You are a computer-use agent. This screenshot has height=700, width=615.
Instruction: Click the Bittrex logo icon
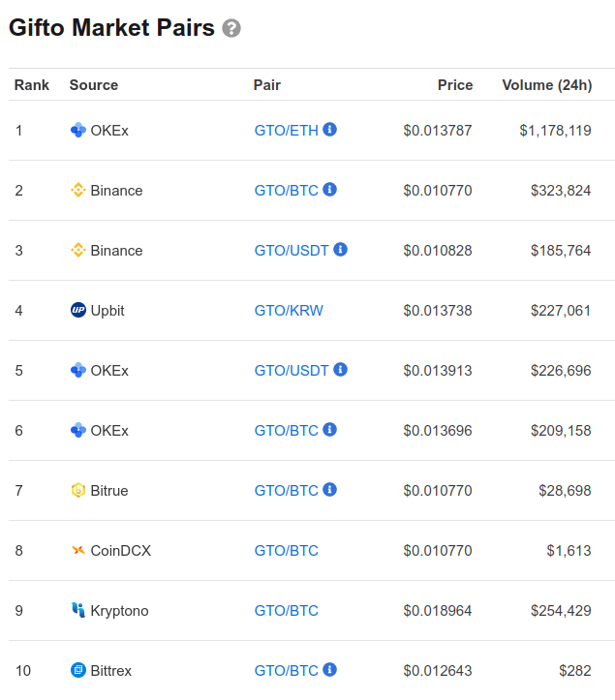click(78, 670)
